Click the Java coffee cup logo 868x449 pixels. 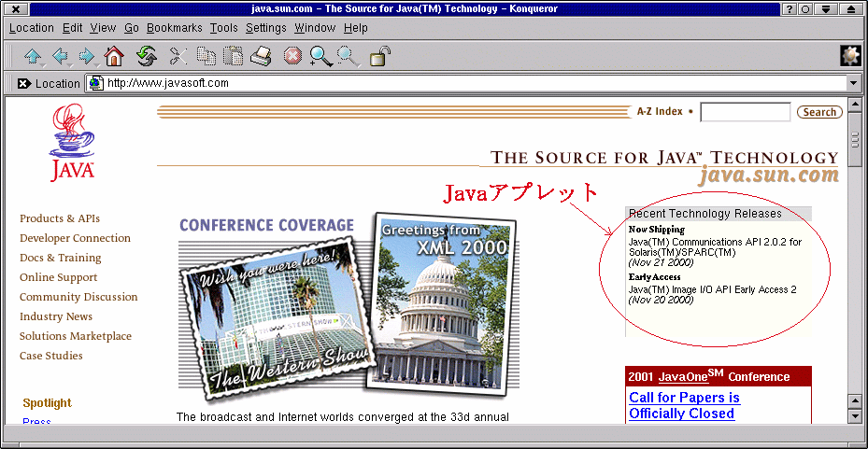(x=72, y=143)
